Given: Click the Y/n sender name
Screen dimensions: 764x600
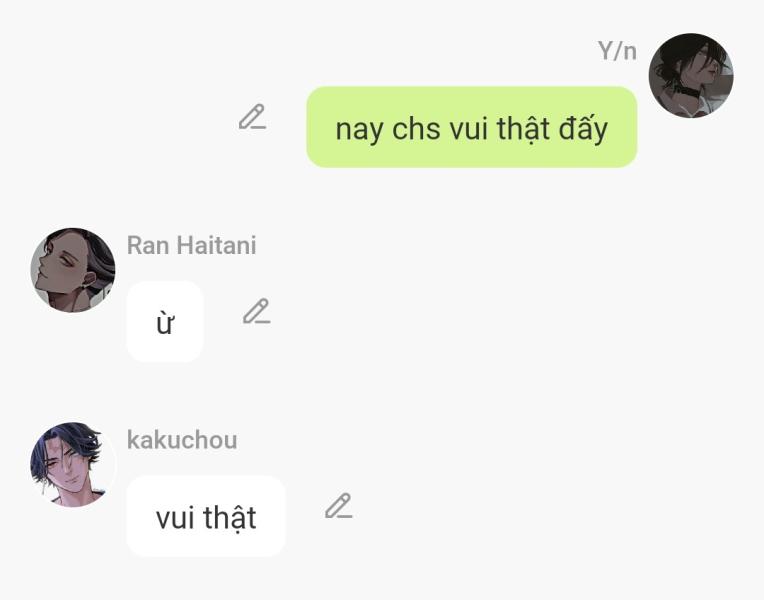Looking at the screenshot, I should (x=617, y=51).
